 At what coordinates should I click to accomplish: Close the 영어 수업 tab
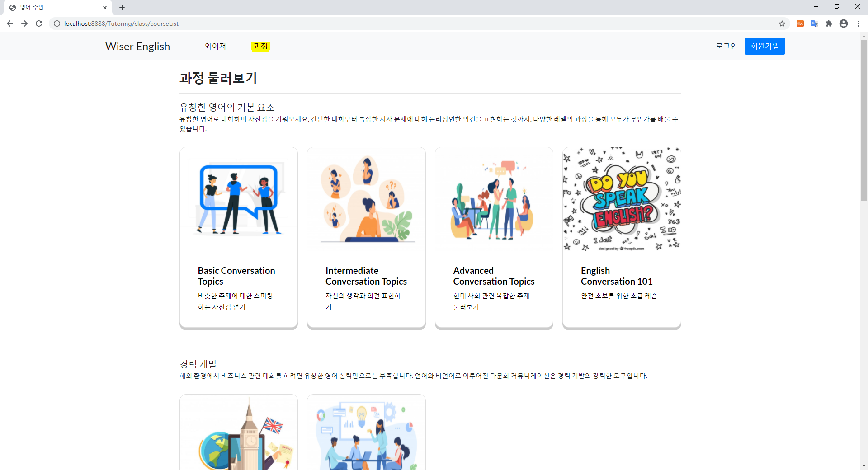(105, 8)
